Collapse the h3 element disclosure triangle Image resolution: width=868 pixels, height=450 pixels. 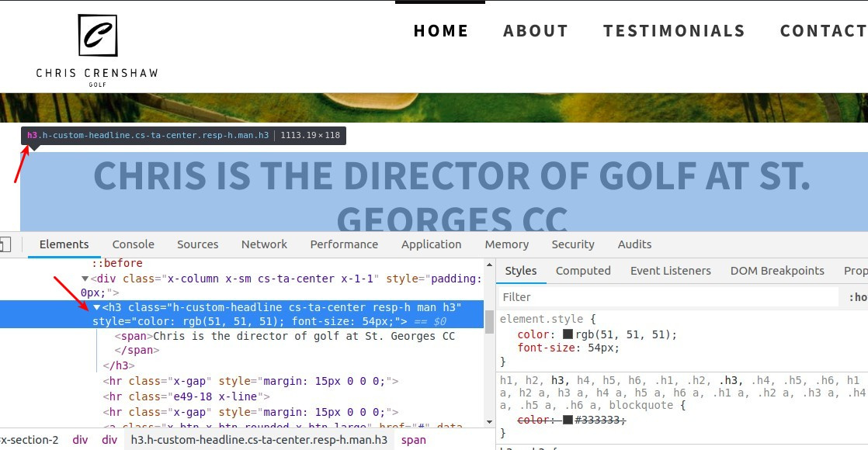coord(96,307)
